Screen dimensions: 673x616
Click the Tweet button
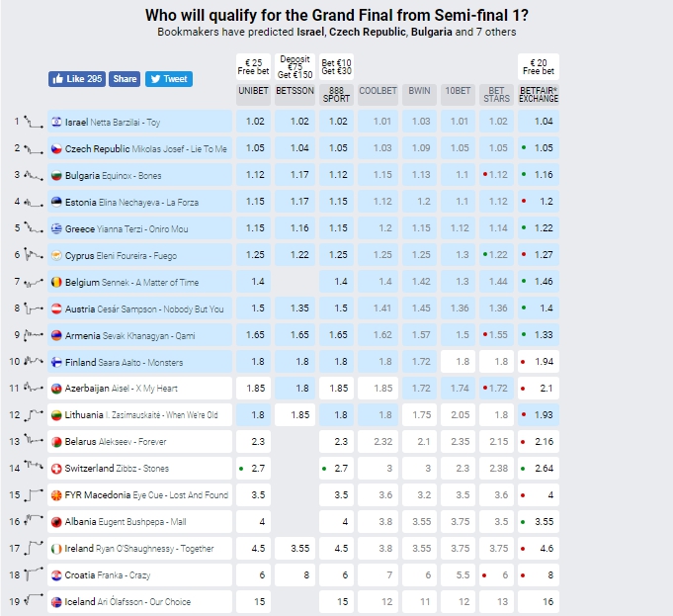[169, 79]
